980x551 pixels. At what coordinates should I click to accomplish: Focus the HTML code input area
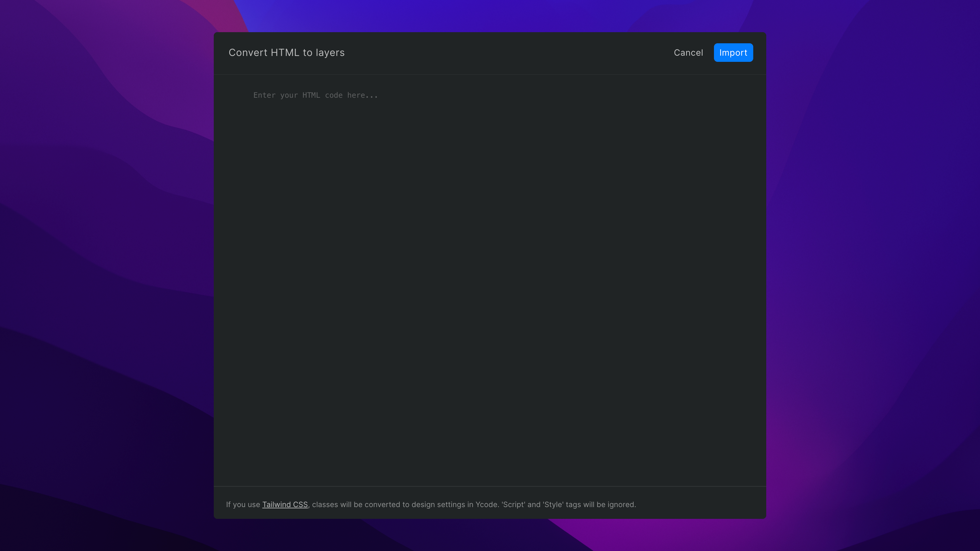pyautogui.click(x=490, y=280)
